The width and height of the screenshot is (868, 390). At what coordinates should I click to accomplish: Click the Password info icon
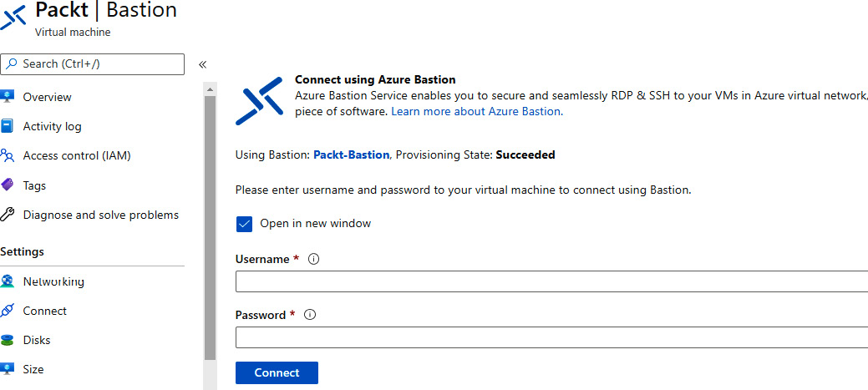coord(311,315)
